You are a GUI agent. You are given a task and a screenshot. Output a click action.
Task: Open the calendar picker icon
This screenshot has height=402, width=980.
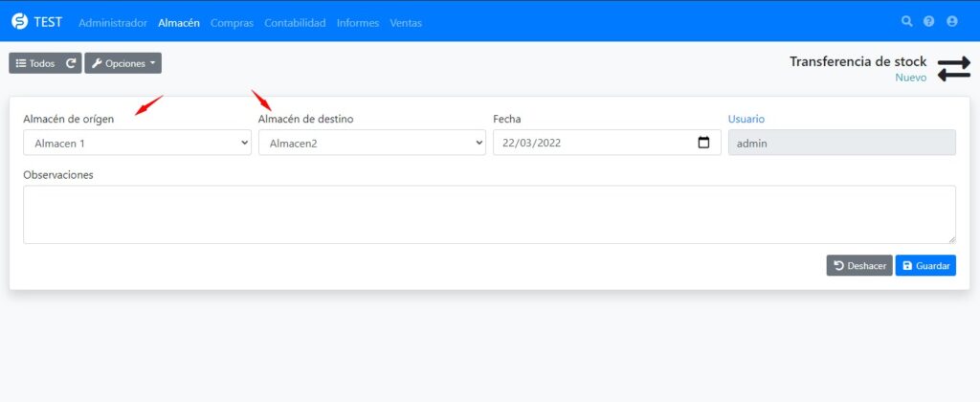point(703,143)
